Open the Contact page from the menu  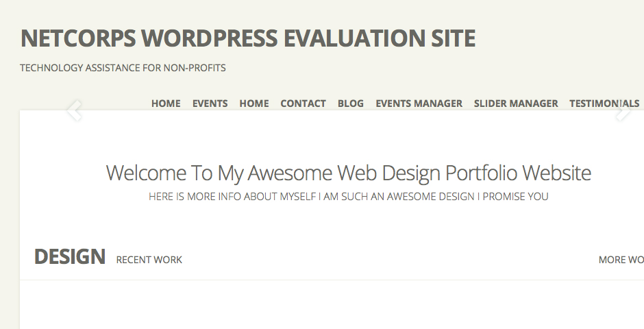click(x=303, y=103)
